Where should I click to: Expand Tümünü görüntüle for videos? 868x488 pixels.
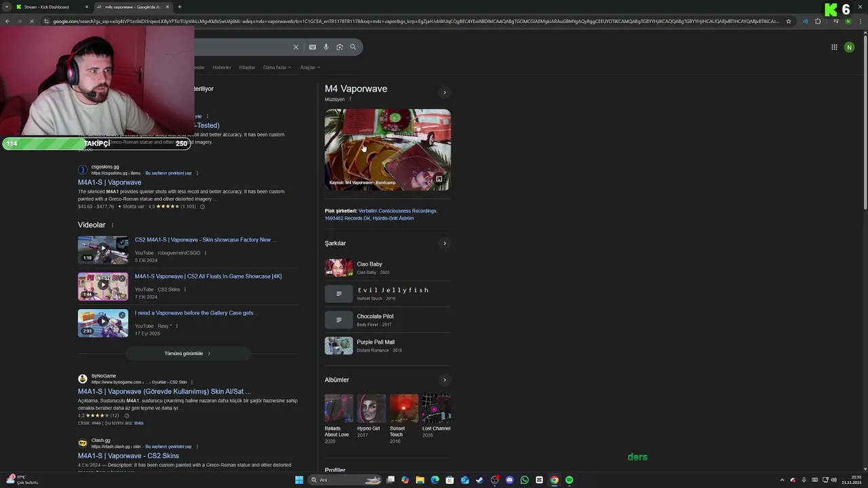(188, 353)
